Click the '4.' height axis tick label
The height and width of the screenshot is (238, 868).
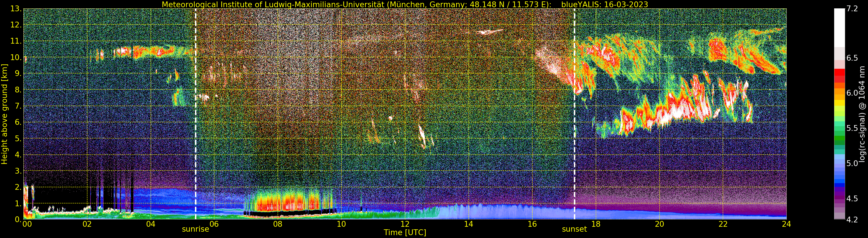tap(18, 155)
